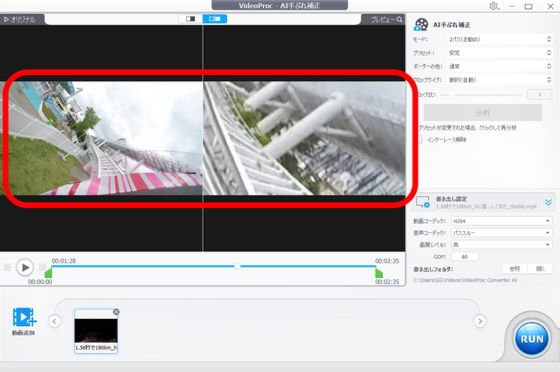Switch to single-view preview toggle
560x372 pixels.
190,19
